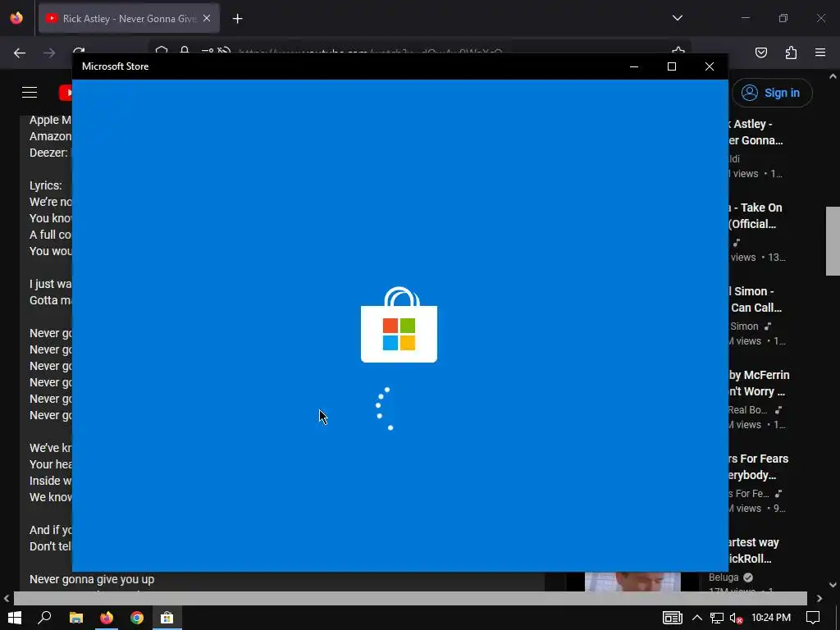This screenshot has width=840, height=630.
Task: Switch to Firefox on the taskbar
Action: (106, 618)
